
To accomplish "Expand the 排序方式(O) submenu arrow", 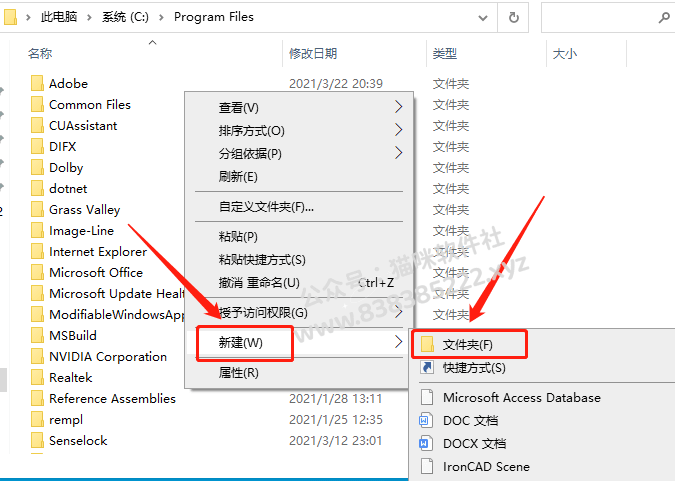I will [x=399, y=130].
